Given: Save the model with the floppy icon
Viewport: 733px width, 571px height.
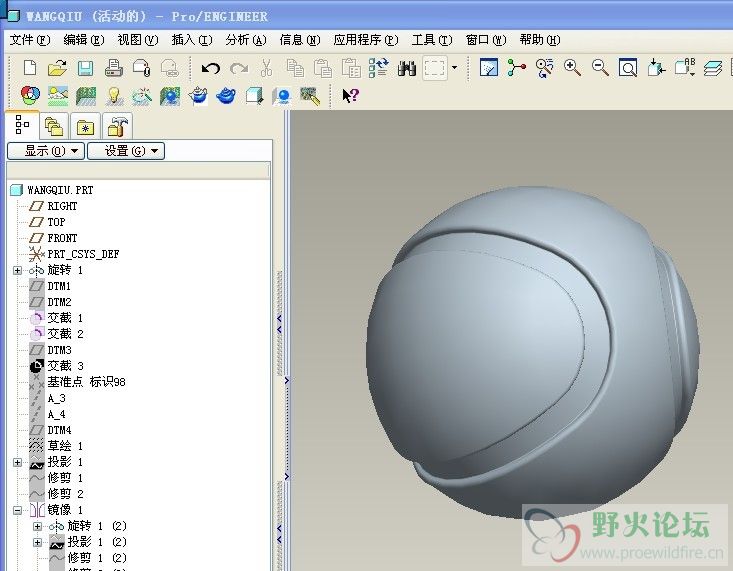Looking at the screenshot, I should [x=85, y=68].
